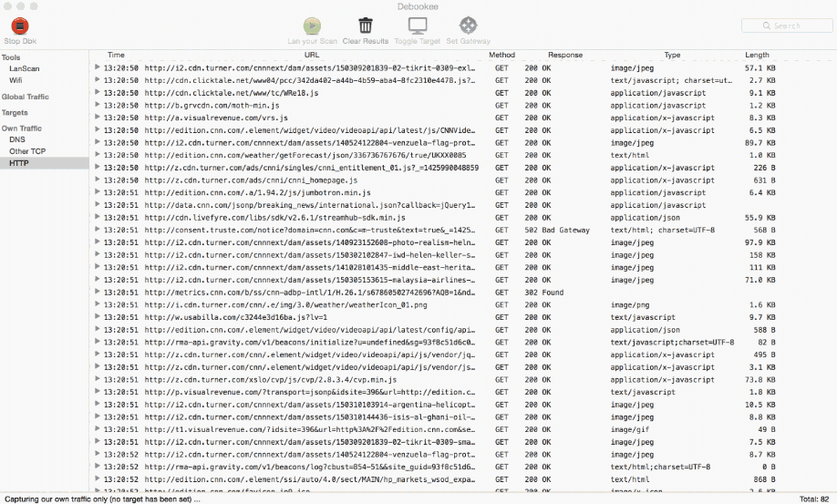Open the Wifi tool in sidebar

[x=15, y=80]
